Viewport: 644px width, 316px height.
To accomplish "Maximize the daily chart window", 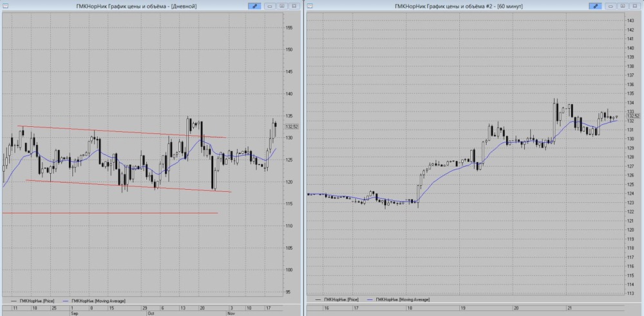I will coord(282,6).
